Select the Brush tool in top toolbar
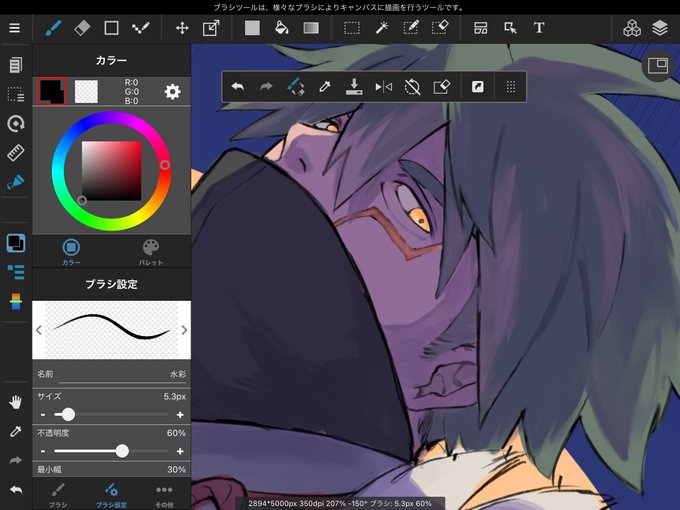680x510 pixels. click(53, 28)
